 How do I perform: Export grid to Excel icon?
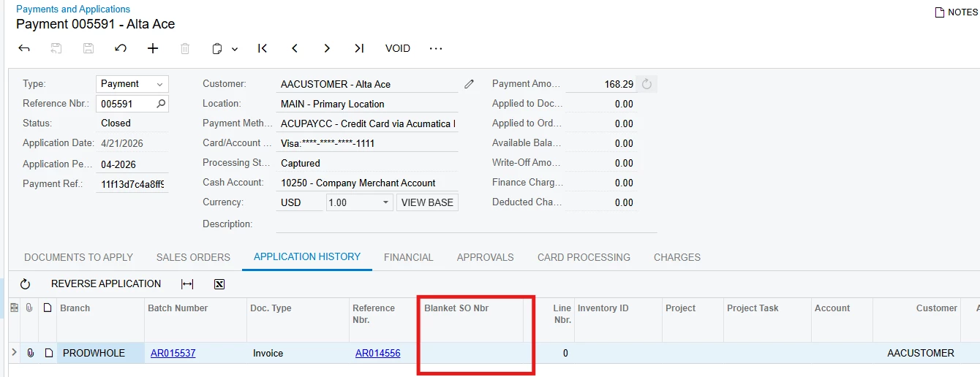point(219,284)
